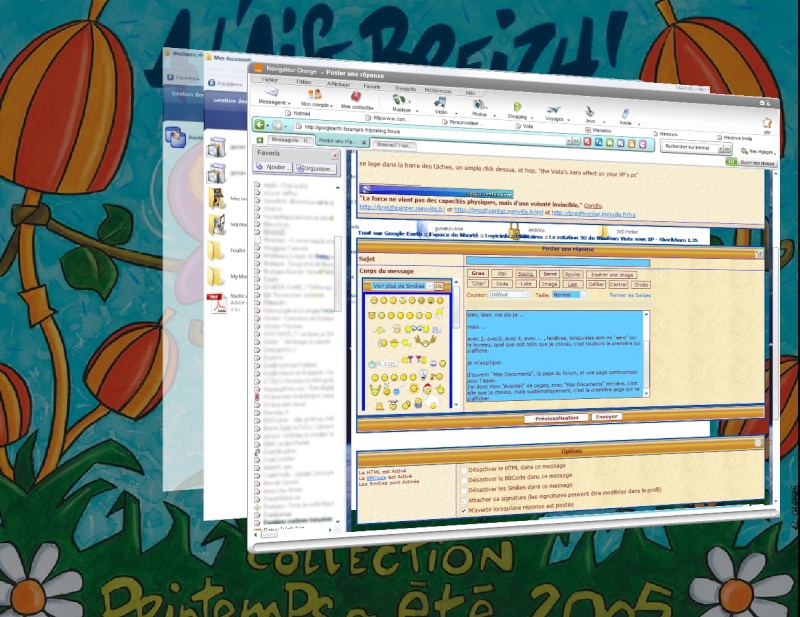Expand the Mon compte dropdown arrow
800x617 pixels.
(331, 106)
